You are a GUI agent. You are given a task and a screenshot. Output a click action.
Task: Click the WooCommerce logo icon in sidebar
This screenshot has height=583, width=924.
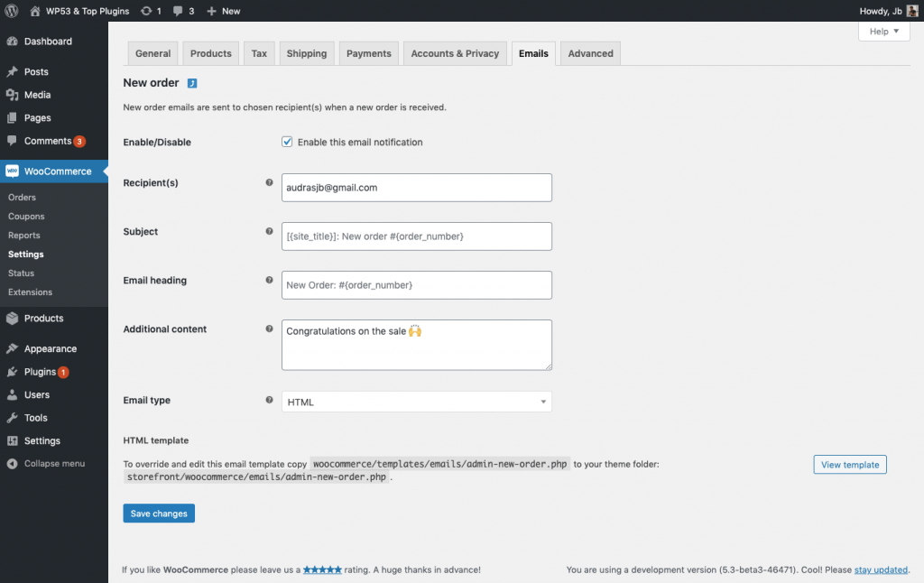pyautogui.click(x=12, y=171)
